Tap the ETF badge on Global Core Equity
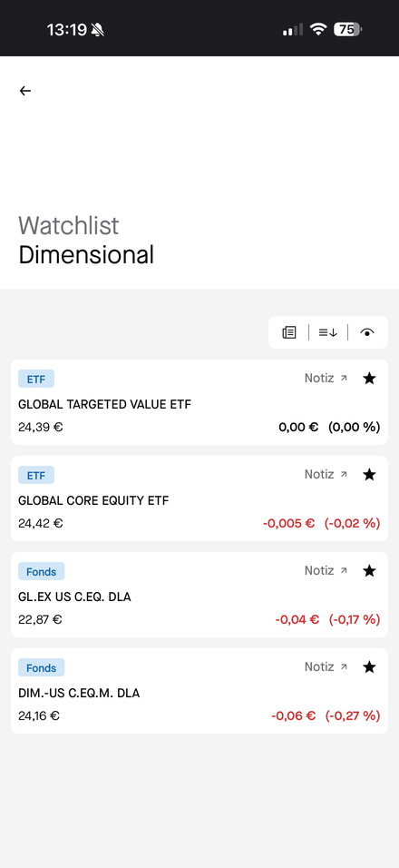399x868 pixels. [x=36, y=475]
